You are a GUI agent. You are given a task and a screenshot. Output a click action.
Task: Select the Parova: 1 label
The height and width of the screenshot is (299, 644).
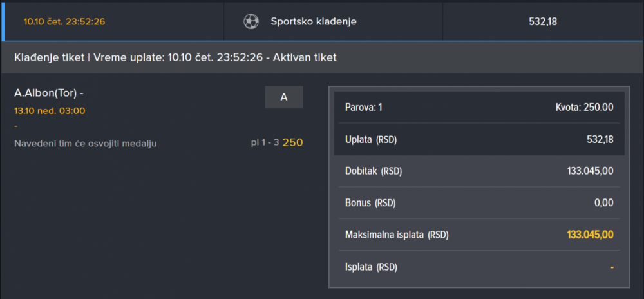click(364, 107)
